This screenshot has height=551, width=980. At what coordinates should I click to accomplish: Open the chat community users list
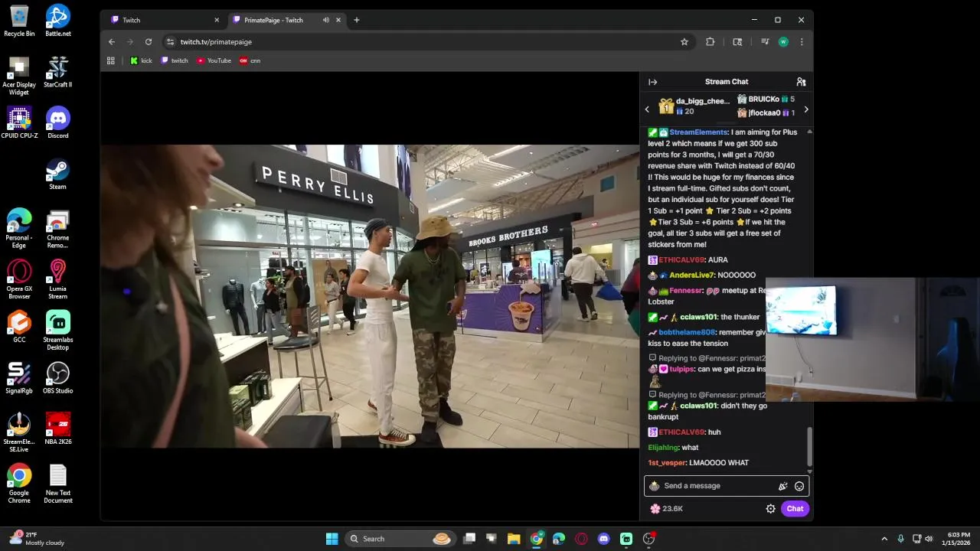tap(801, 82)
